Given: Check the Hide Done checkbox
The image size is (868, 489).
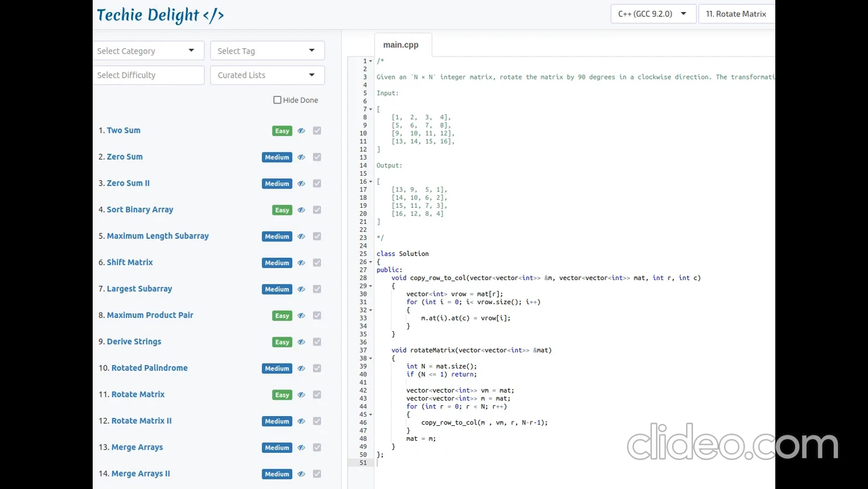Looking at the screenshot, I should click(277, 100).
